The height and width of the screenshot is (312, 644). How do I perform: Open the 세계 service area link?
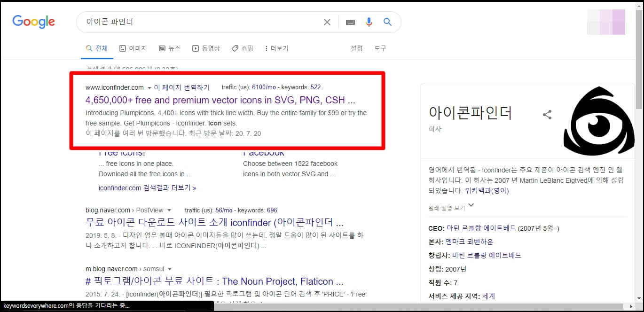(x=488, y=296)
